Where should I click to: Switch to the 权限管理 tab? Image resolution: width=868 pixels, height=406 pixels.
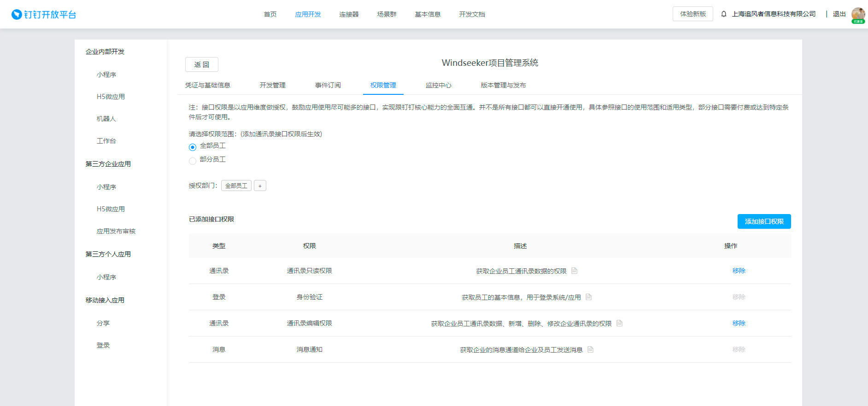click(x=383, y=85)
